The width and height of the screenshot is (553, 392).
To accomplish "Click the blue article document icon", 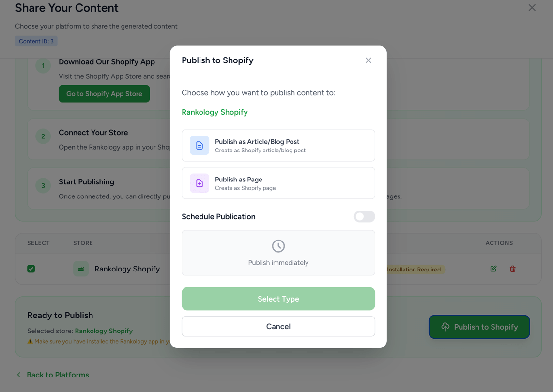I will [200, 146].
